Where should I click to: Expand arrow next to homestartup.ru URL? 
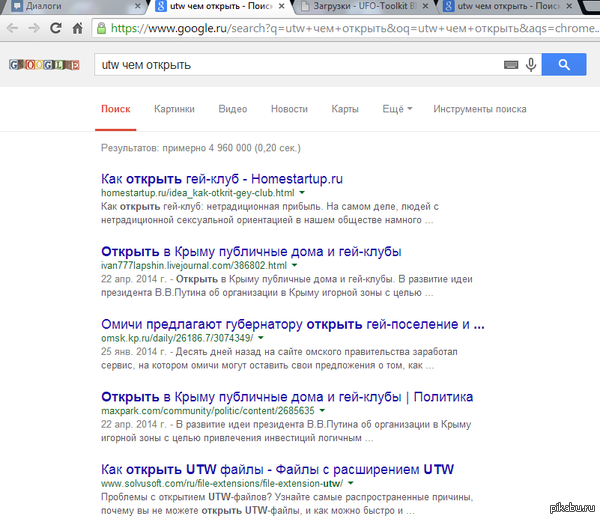click(302, 192)
